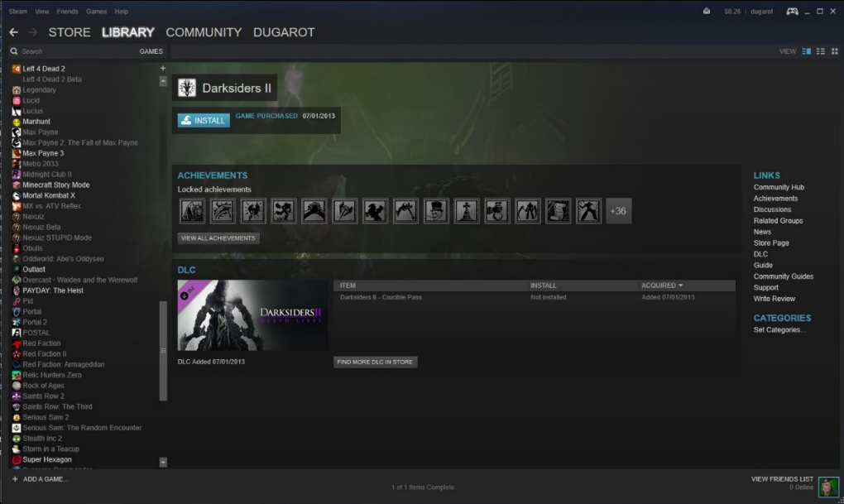Switch to grid view icon

[834, 51]
